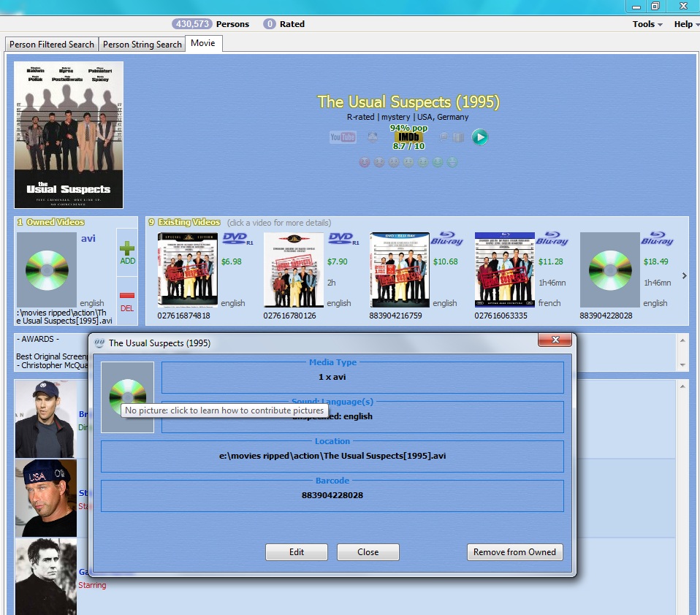Click the Edit button in dialog
700x615 pixels.
[297, 552]
